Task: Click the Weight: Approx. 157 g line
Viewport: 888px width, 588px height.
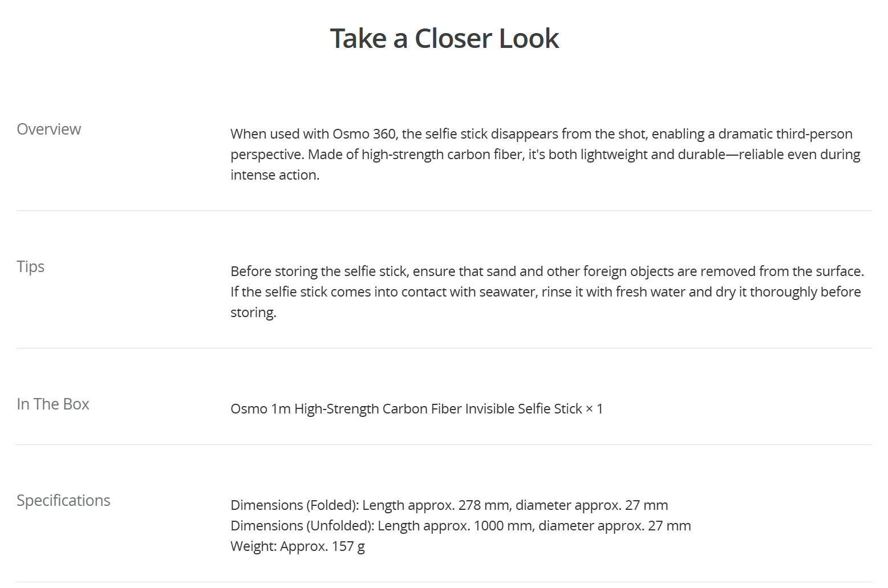Action: point(297,546)
